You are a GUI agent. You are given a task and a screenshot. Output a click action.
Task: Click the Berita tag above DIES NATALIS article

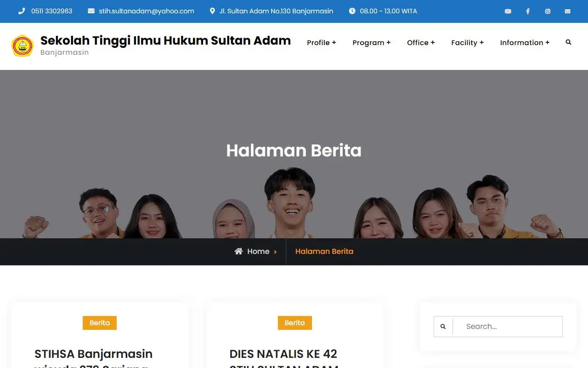click(x=295, y=323)
